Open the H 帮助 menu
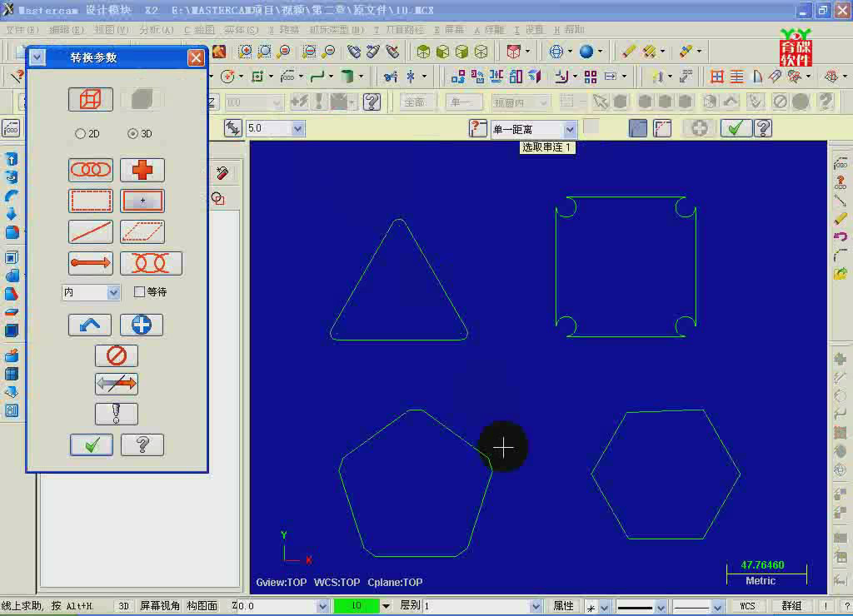The height and width of the screenshot is (616, 853). click(569, 30)
